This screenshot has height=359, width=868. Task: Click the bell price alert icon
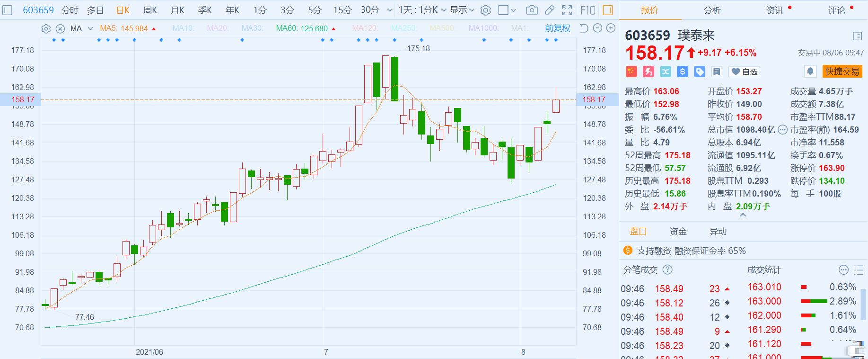click(810, 72)
